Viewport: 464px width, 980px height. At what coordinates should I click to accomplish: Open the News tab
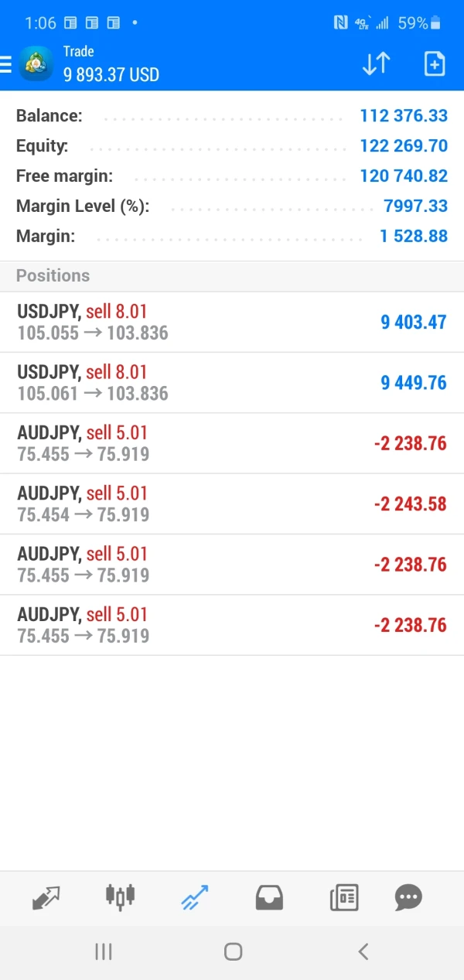(x=343, y=898)
